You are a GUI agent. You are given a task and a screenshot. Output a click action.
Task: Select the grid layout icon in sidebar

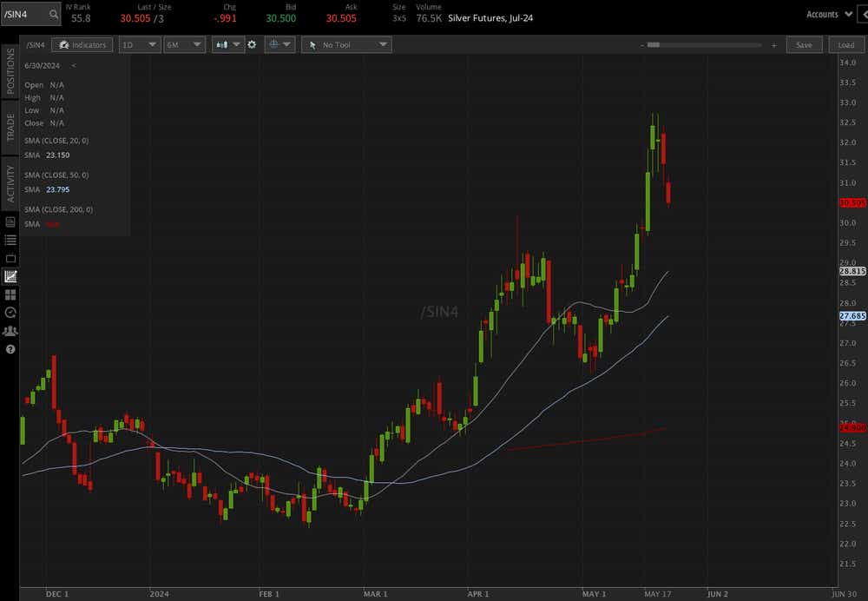pos(10,294)
